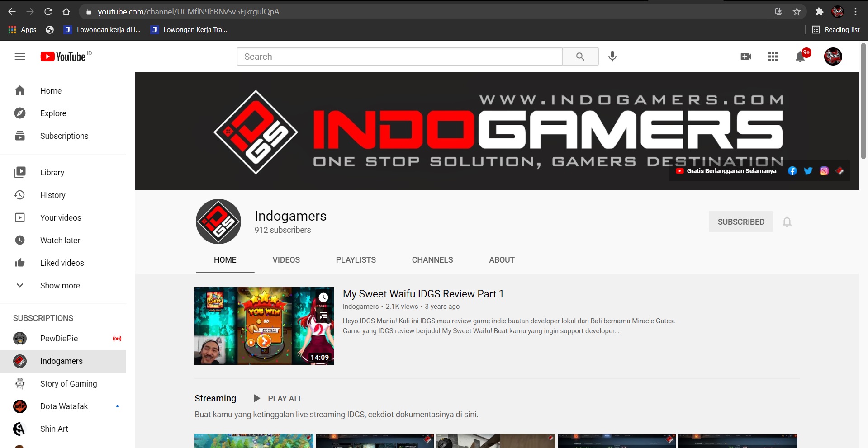Toggle channel notification bell beside SUBSCRIBED
Viewport: 868px width, 448px height.
[787, 222]
